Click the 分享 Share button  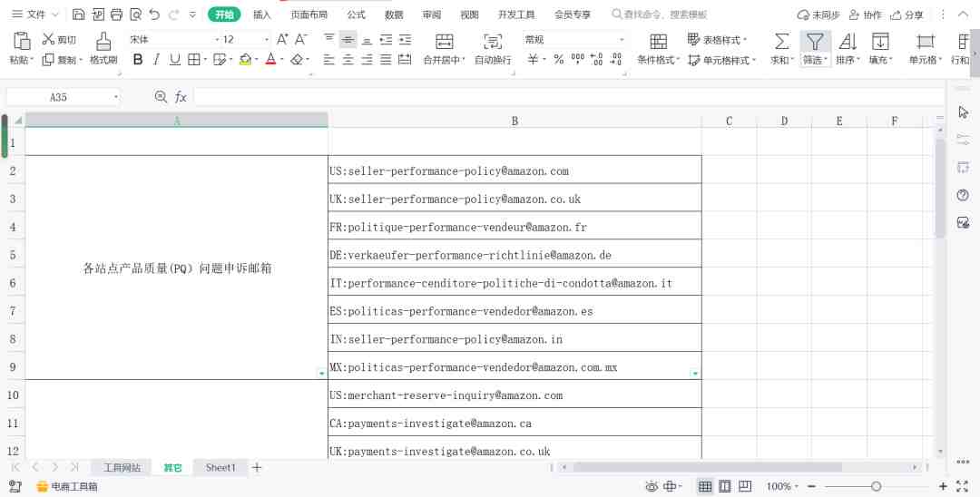tap(906, 15)
